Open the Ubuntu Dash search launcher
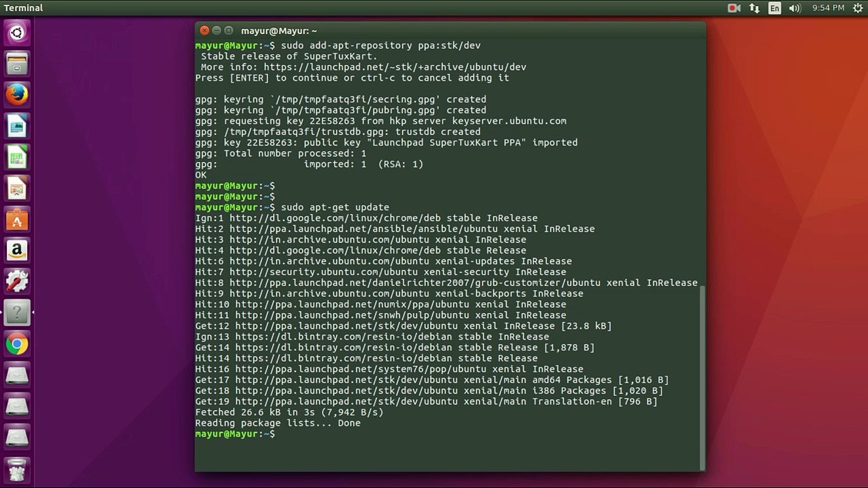The image size is (868, 488). (x=17, y=33)
